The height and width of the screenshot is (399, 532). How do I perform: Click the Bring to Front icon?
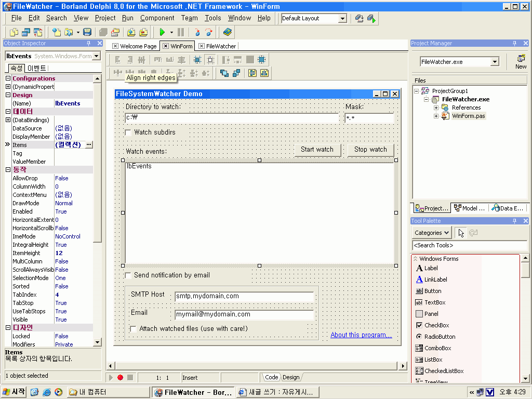(x=224, y=73)
